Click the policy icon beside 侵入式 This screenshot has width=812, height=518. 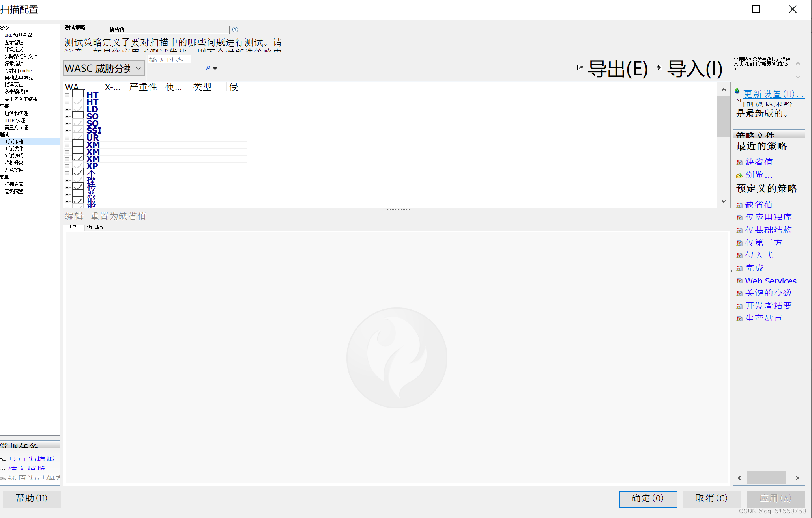[x=739, y=255]
